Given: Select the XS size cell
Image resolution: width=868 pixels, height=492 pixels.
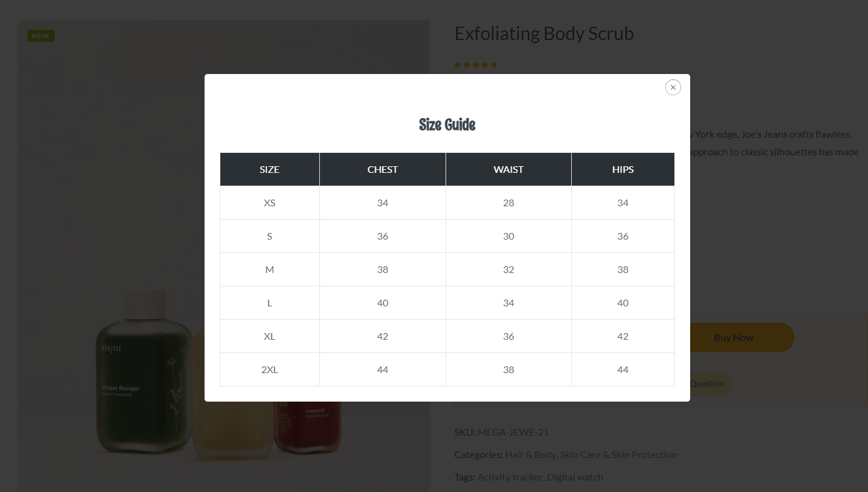Looking at the screenshot, I should click(270, 203).
